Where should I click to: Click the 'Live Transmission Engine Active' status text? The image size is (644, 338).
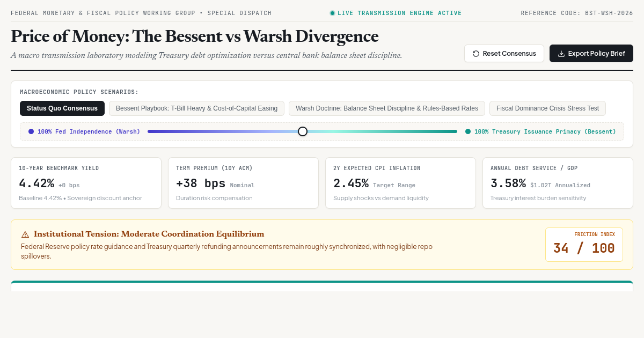click(x=400, y=13)
